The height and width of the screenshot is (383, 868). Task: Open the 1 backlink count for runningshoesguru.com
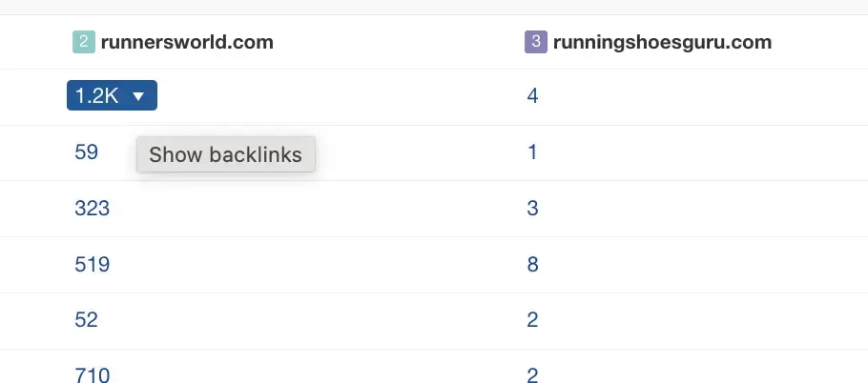click(532, 152)
